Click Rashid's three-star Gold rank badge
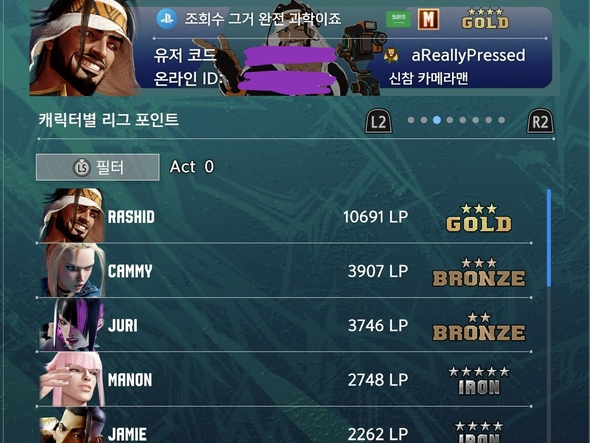 click(x=479, y=218)
